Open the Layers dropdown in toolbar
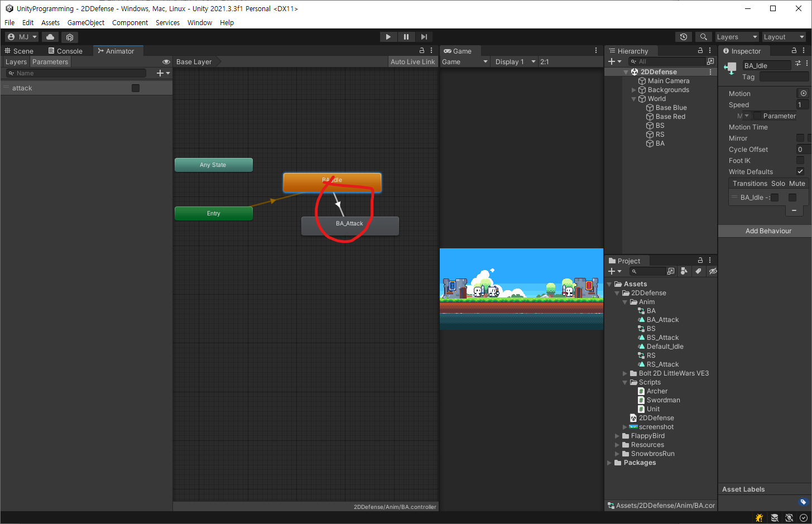This screenshot has width=812, height=524. pyautogui.click(x=737, y=37)
